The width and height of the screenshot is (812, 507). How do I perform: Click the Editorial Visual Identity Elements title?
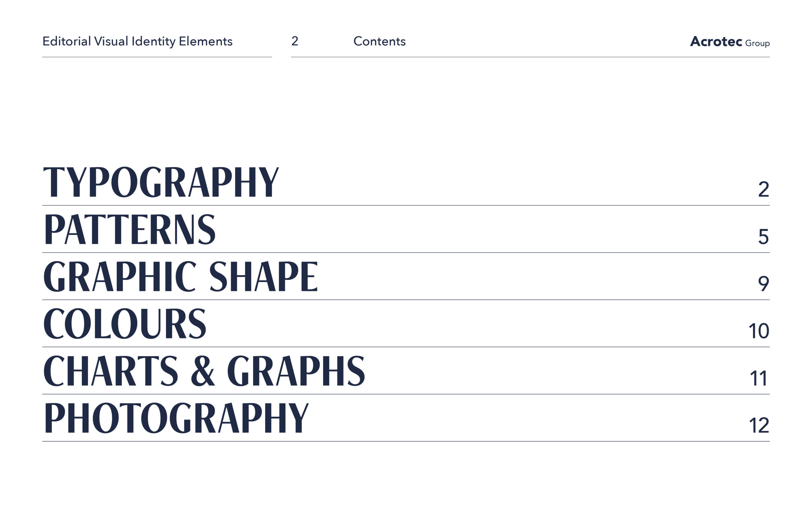coord(137,41)
